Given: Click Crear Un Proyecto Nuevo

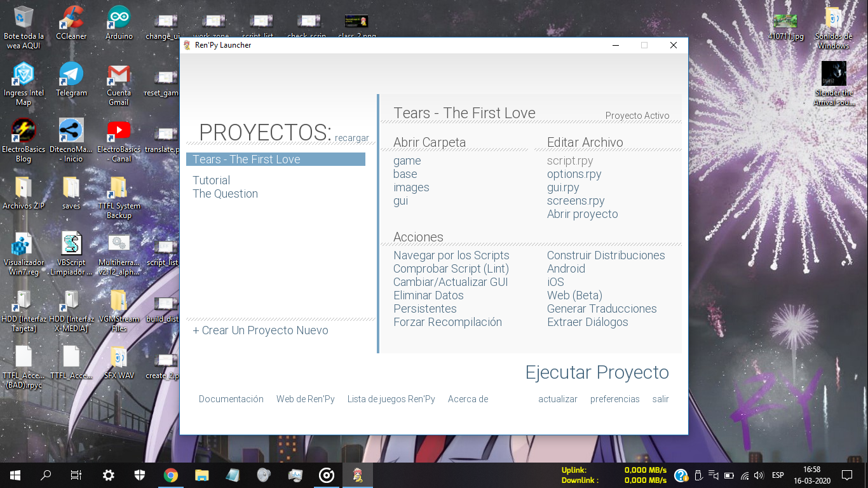Looking at the screenshot, I should 261,330.
